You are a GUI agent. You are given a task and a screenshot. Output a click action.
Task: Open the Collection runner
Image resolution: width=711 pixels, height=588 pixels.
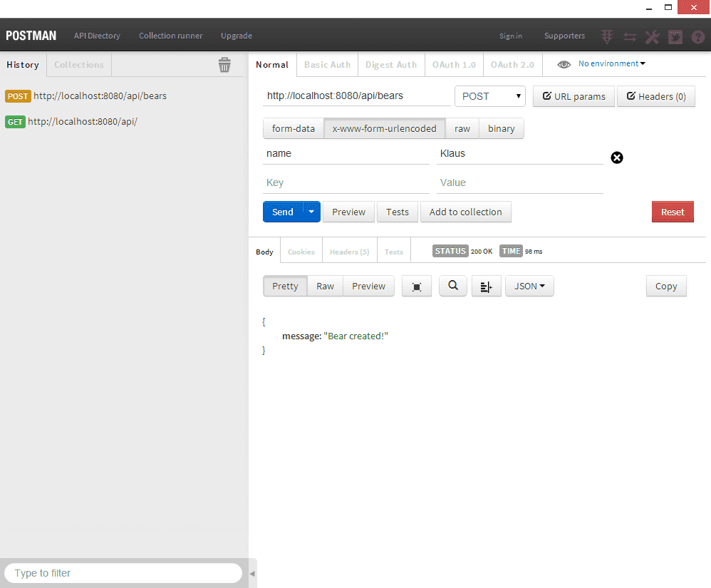[170, 36]
